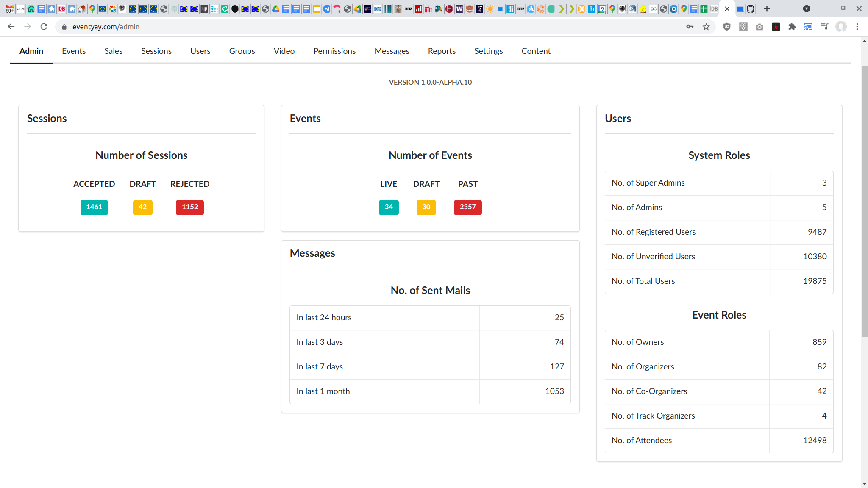The height and width of the screenshot is (488, 868).
Task: Open the media controls playlist icon
Action: point(824,27)
